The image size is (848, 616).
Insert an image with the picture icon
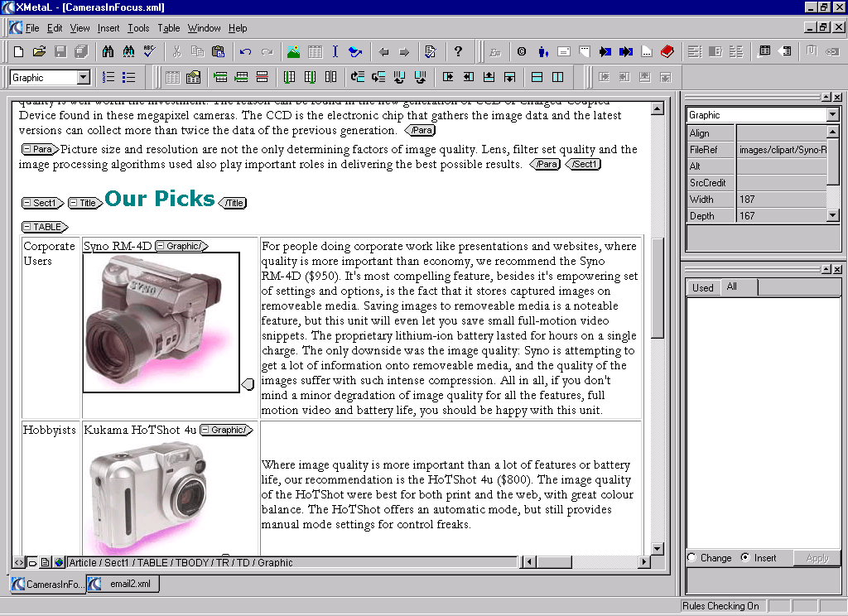tap(294, 52)
